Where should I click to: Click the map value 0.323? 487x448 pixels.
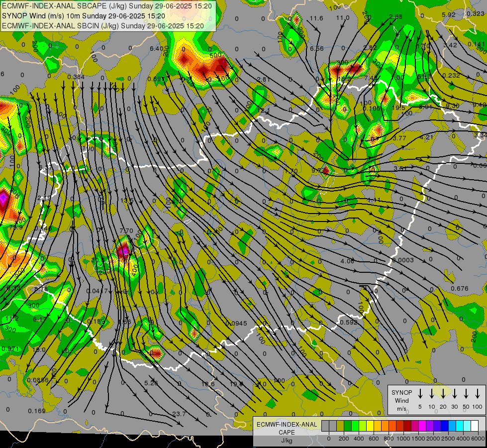pos(475,13)
